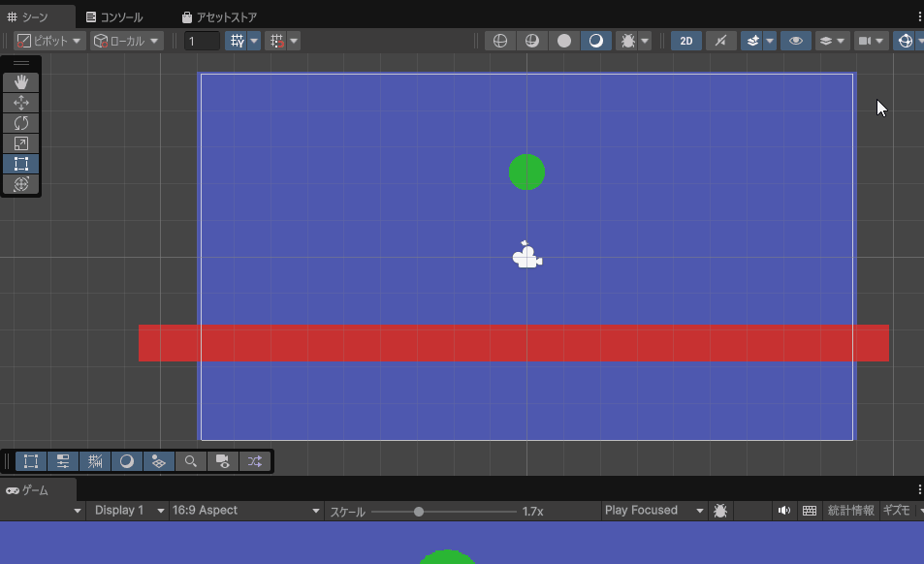
Task: Toggle 2D view mode
Action: 686,41
